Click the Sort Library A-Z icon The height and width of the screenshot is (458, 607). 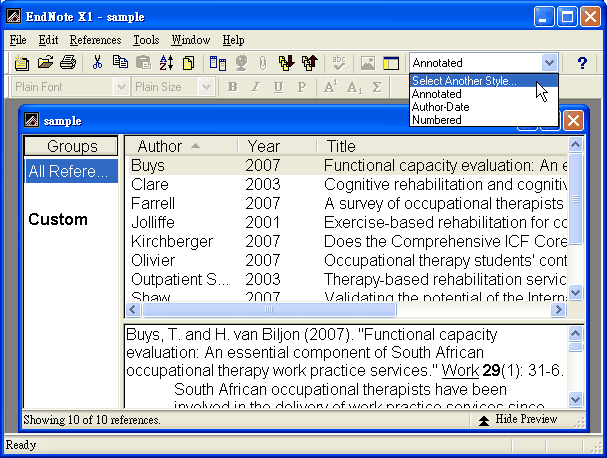coord(166,63)
